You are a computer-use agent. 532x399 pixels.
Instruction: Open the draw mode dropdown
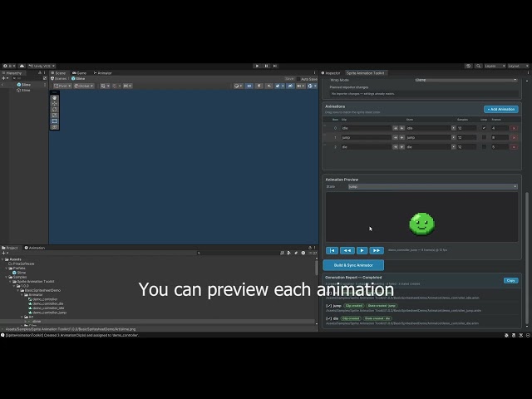pyautogui.click(x=239, y=86)
